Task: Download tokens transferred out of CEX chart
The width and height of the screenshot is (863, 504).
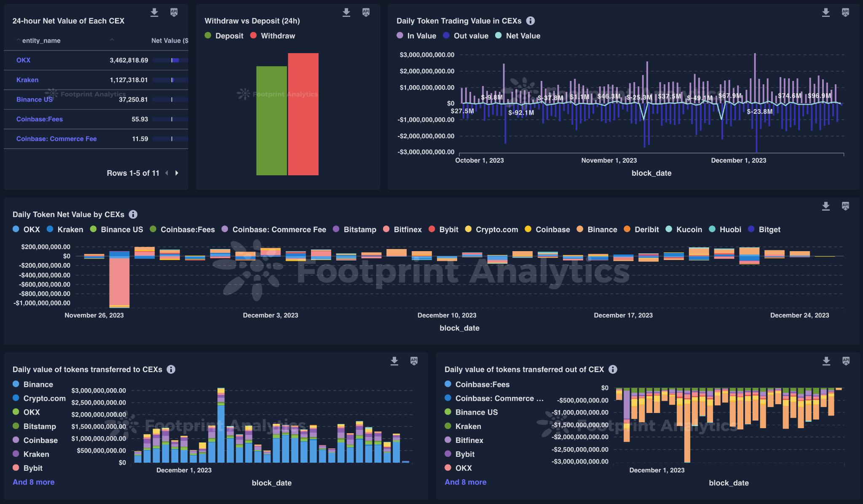Action: (x=826, y=361)
